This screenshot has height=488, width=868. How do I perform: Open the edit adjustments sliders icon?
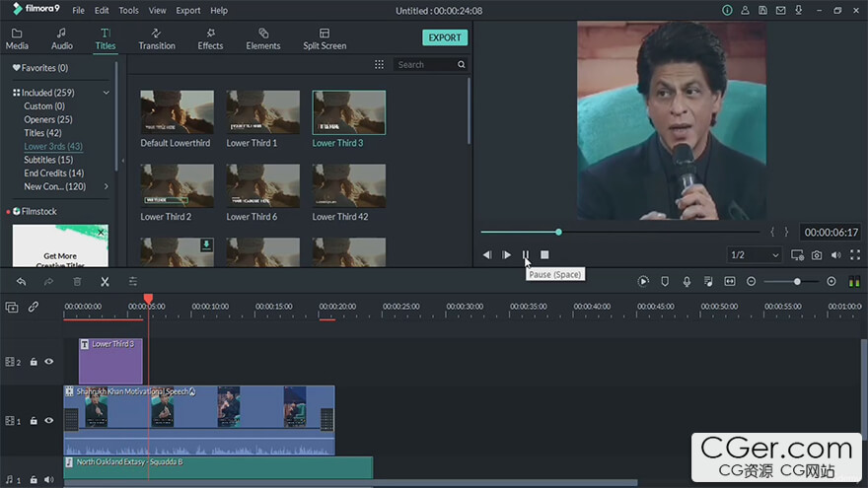tap(133, 282)
